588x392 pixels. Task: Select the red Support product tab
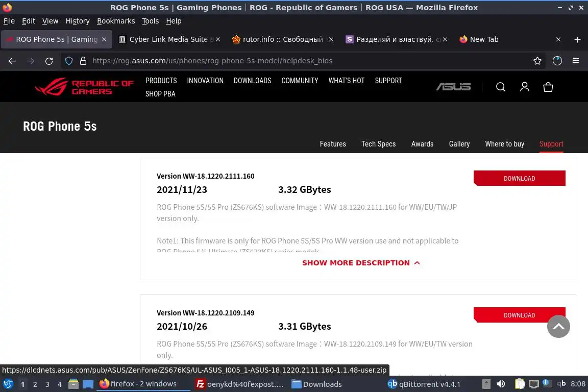click(x=551, y=144)
